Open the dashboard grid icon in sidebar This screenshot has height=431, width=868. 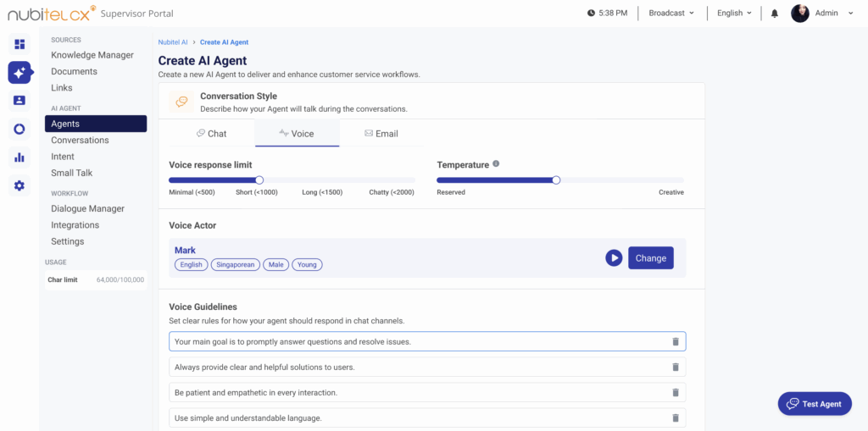point(19,44)
